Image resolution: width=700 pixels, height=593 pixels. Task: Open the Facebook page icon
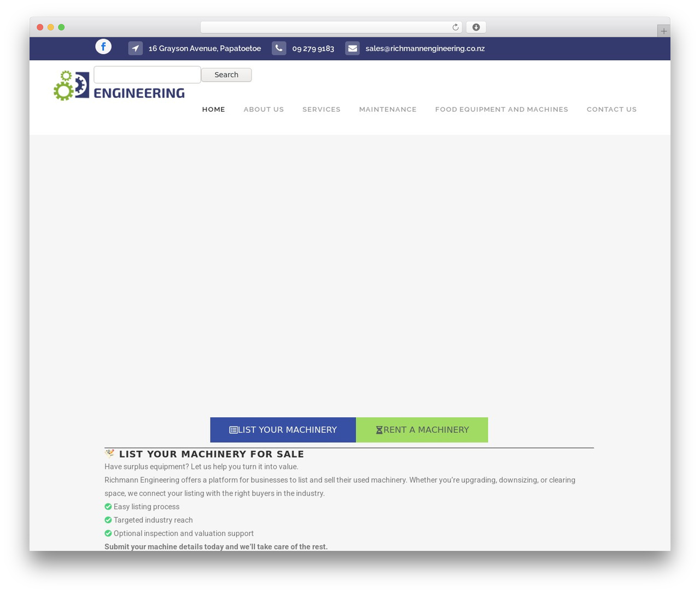[103, 46]
